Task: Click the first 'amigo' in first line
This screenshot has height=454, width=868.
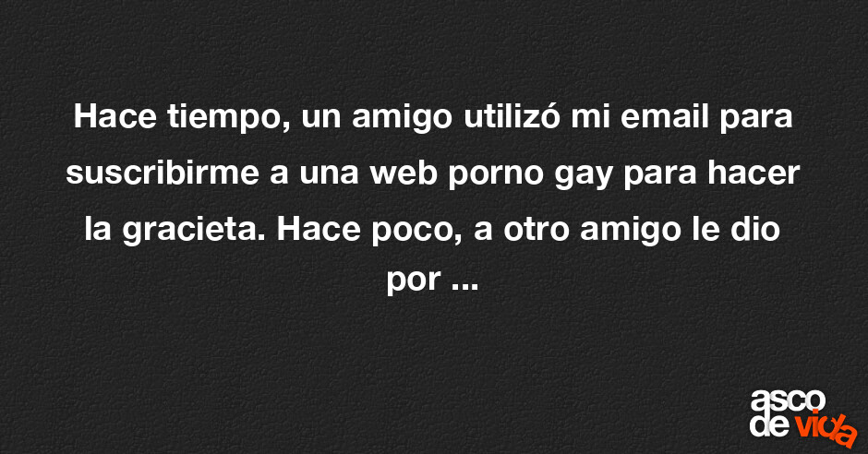Action: [403, 118]
